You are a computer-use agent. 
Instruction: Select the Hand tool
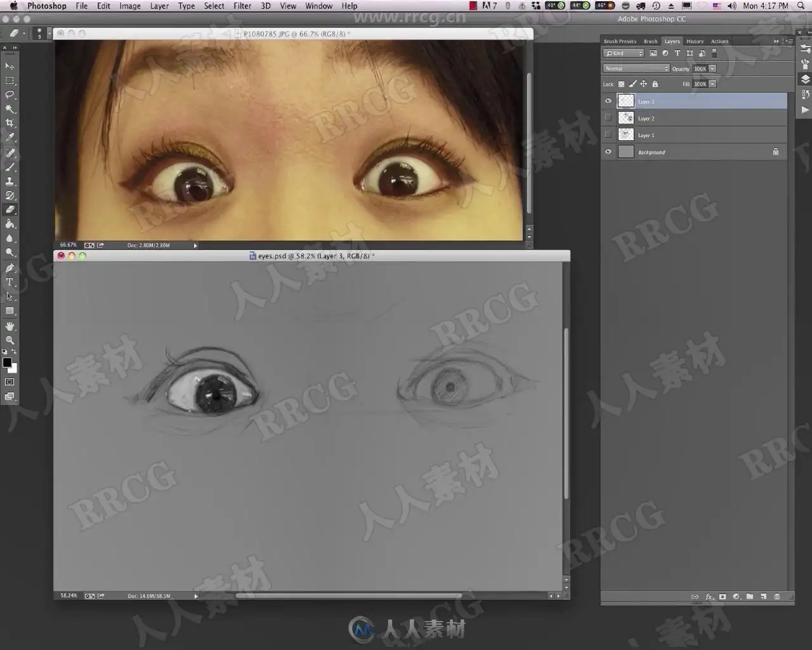[10, 326]
